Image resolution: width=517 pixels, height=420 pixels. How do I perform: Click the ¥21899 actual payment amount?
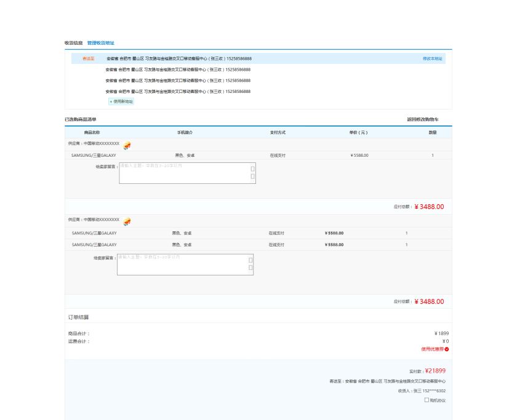click(435, 371)
